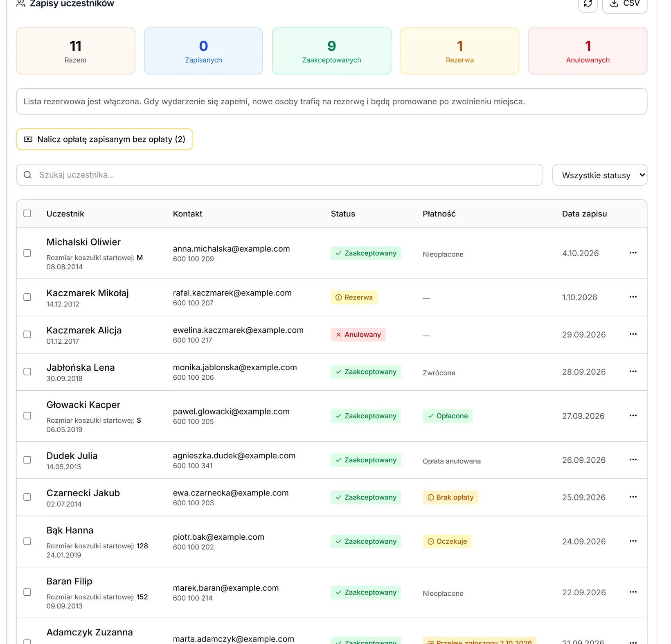This screenshot has height=644, width=671.
Task: Click the Rezerwa status badge
Action: click(x=354, y=297)
